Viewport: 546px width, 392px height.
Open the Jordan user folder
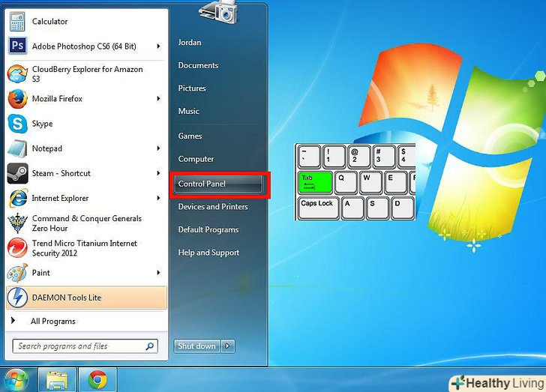(190, 43)
